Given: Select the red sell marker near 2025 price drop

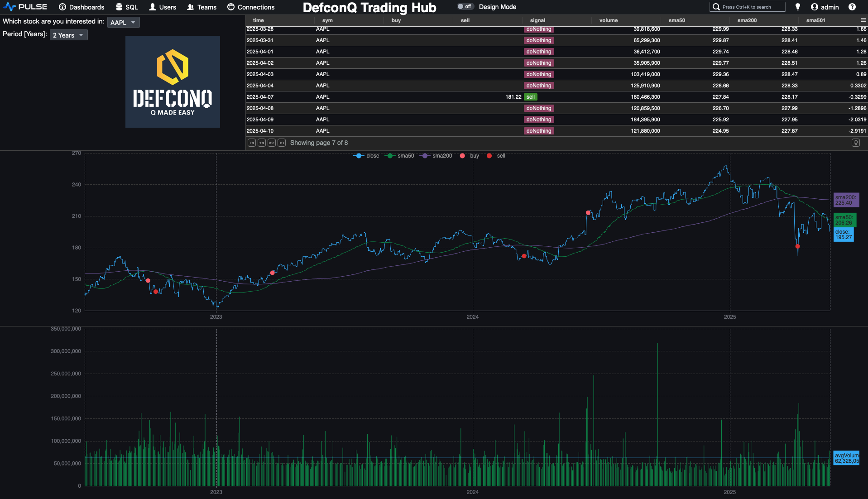Looking at the screenshot, I should pos(797,247).
